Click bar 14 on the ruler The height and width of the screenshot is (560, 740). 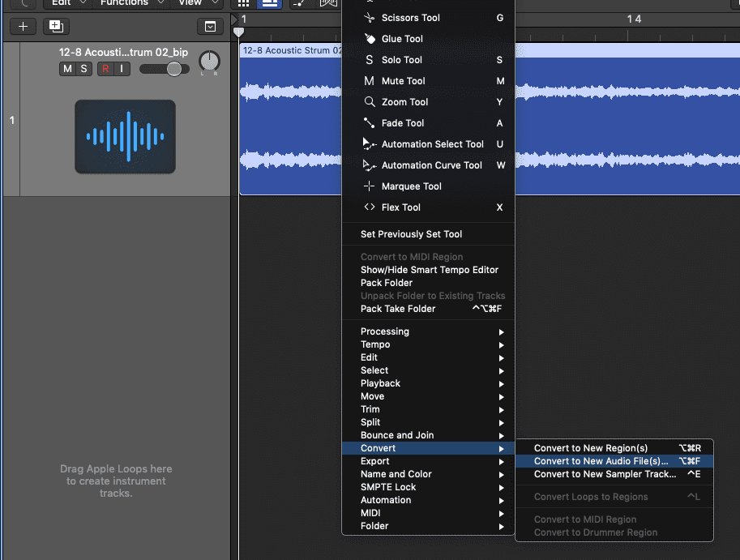coord(634,19)
